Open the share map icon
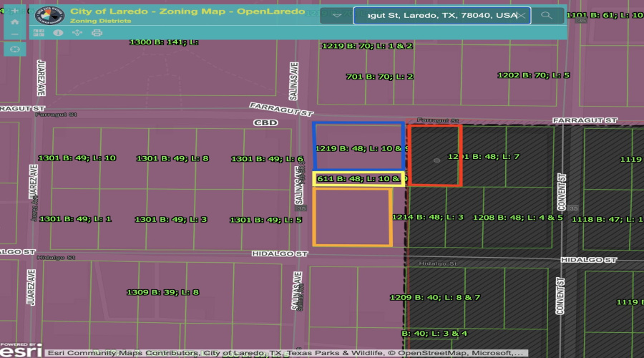This screenshot has width=644, height=358. tap(78, 33)
